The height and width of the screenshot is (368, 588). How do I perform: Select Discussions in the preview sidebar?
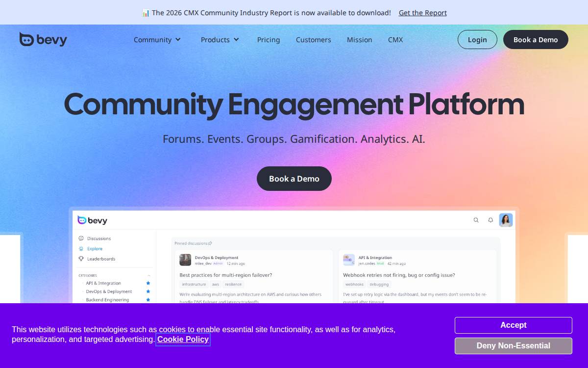click(99, 238)
